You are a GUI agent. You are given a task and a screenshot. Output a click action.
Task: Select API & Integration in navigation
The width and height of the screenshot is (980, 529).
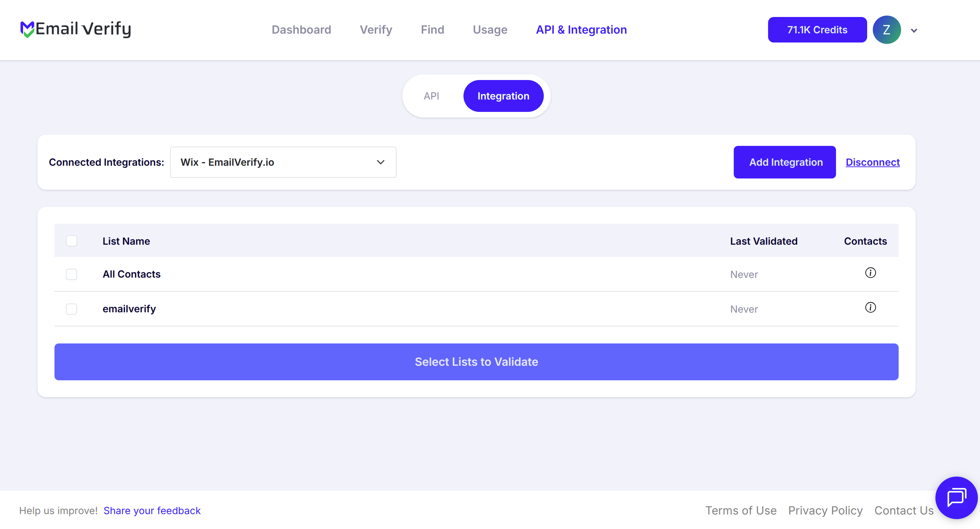pos(581,30)
